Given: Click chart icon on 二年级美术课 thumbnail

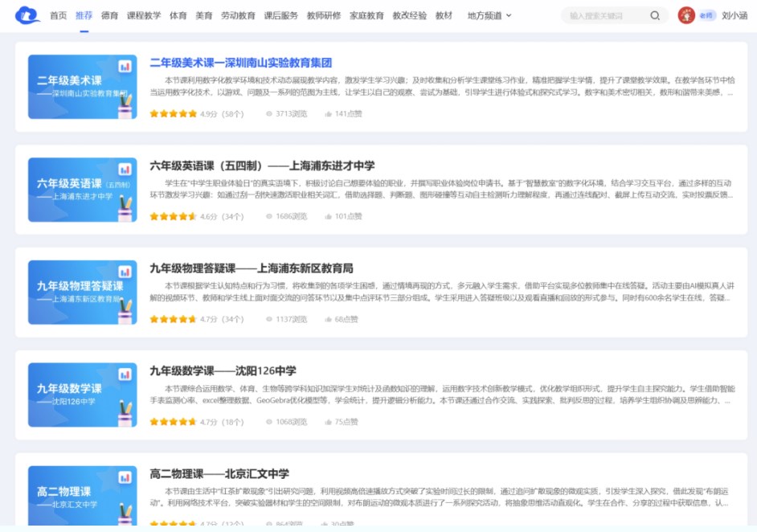Looking at the screenshot, I should (125, 66).
